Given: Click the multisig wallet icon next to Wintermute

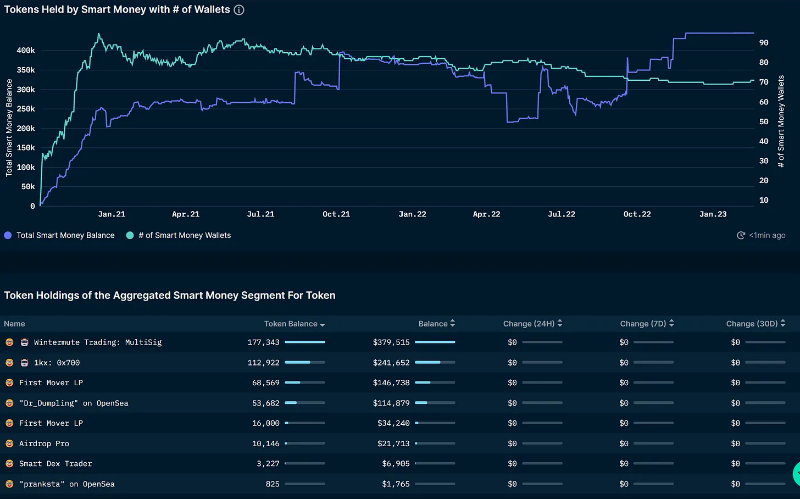Looking at the screenshot, I should 24,342.
